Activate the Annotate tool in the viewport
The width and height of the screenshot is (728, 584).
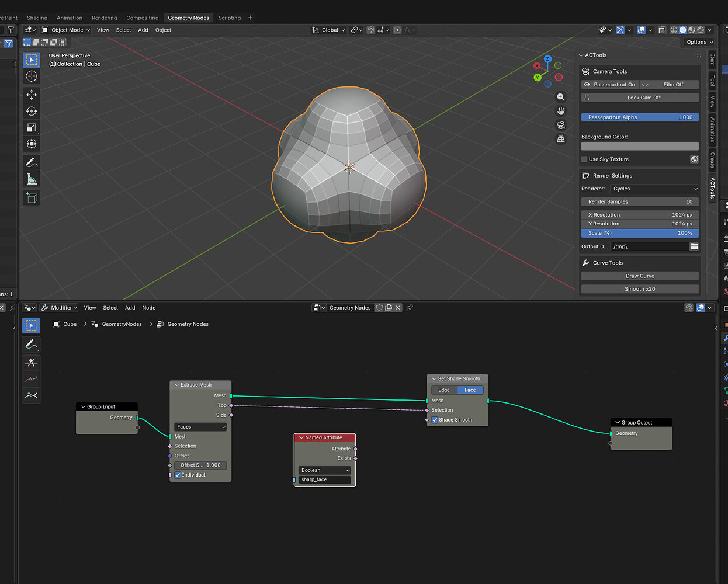32,162
